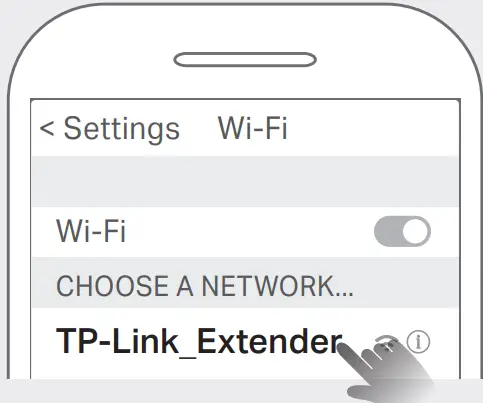
Task: Tap the phone earpiece speaker slot
Action: (x=245, y=60)
